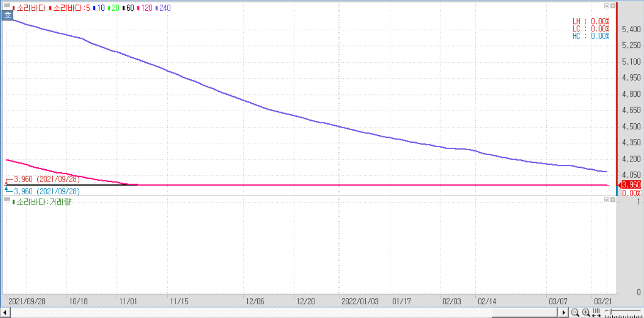Click the '4,500' price axis label
This screenshot has height=318, width=644.
[631, 126]
